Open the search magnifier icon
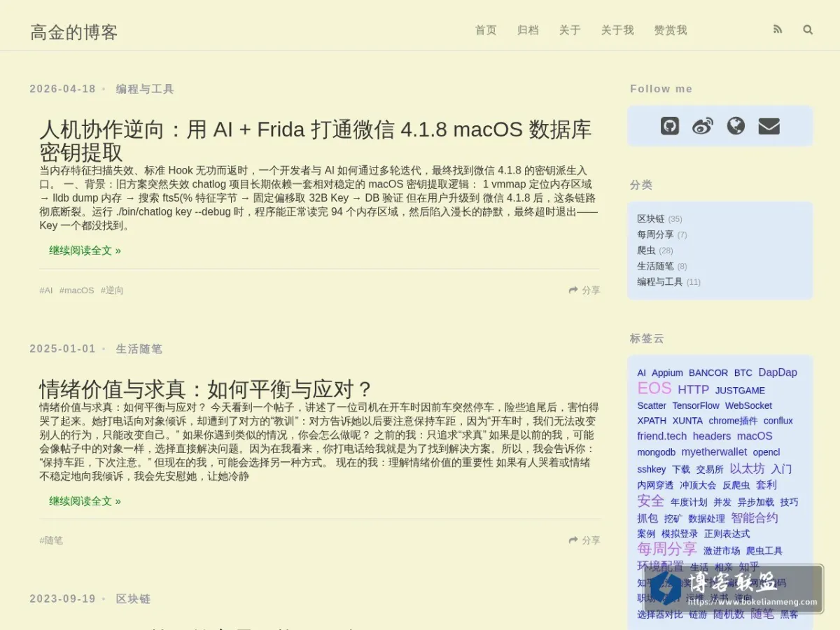 (x=808, y=29)
